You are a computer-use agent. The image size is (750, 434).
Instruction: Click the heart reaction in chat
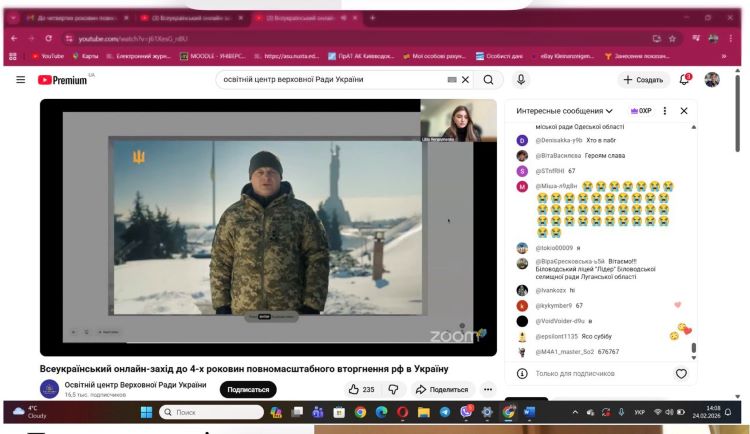pyautogui.click(x=681, y=374)
